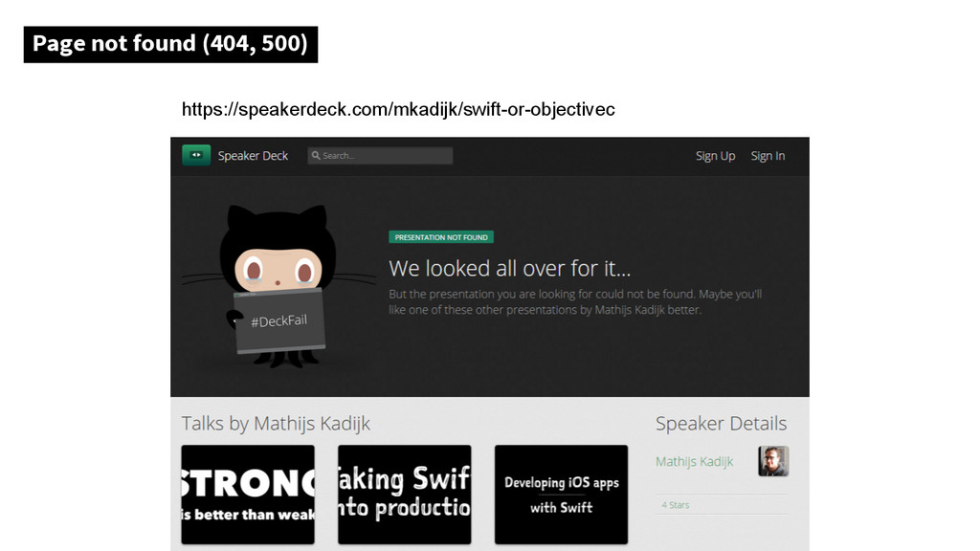Click the 'Speaker Details' heading
This screenshot has width=980, height=551.
(721, 424)
